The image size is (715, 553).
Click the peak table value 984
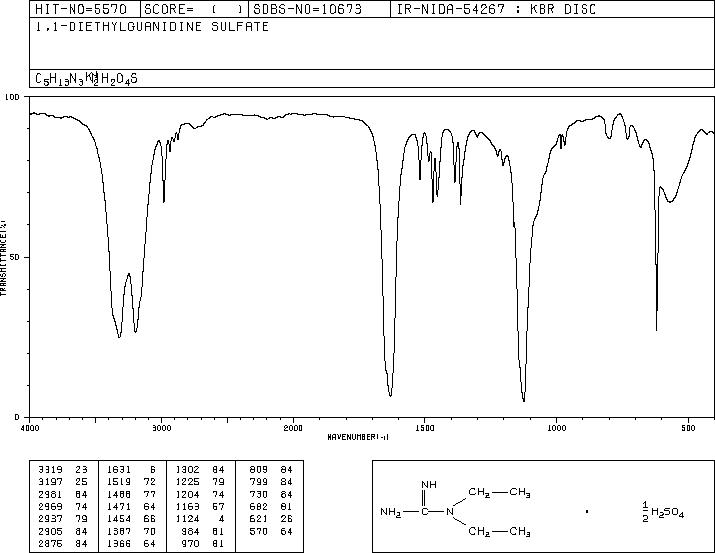pyautogui.click(x=191, y=532)
